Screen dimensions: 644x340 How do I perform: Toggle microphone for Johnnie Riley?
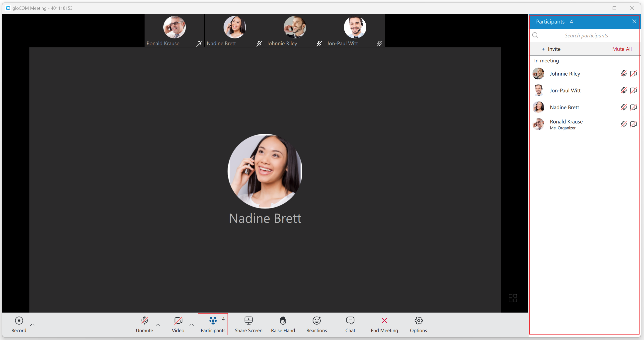623,73
